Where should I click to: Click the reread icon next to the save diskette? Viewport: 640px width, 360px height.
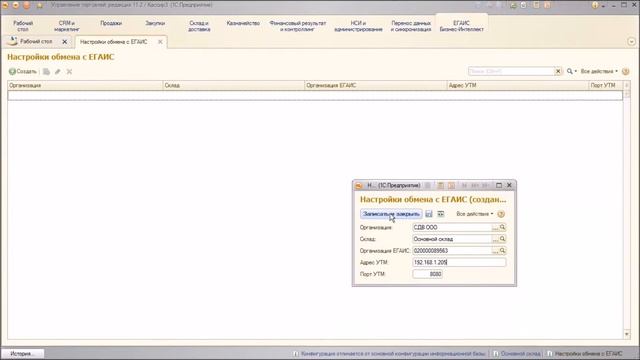point(441,214)
